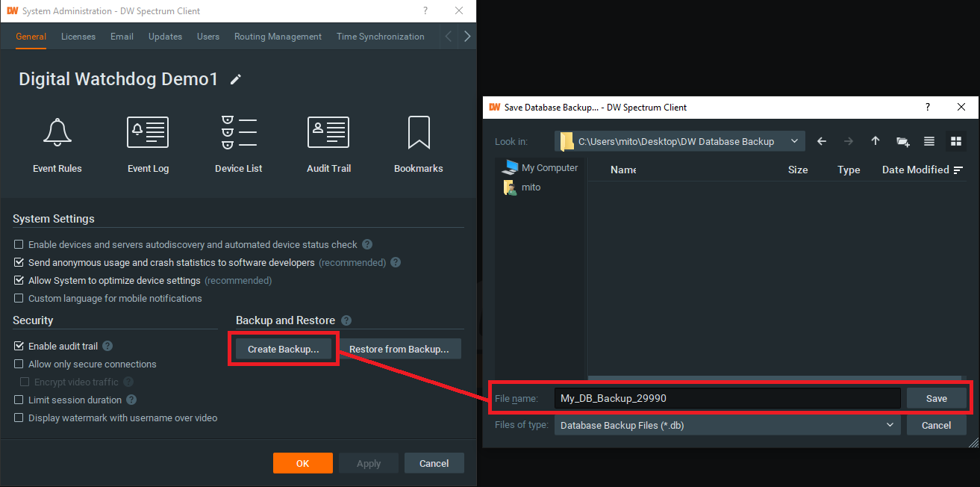Switch to icon grid view in Save dialog
Viewport: 980px width, 487px height.
coord(956,141)
